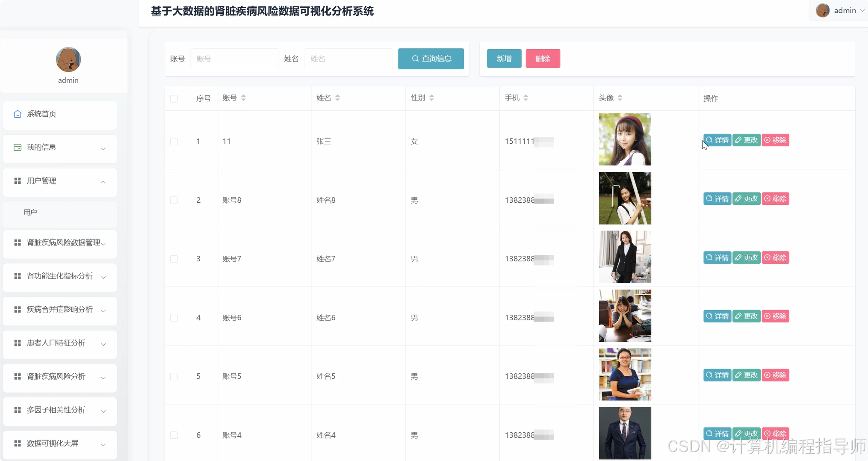
Task: Click the 疾病合并症影响分析 grid icon
Action: pyautogui.click(x=18, y=310)
